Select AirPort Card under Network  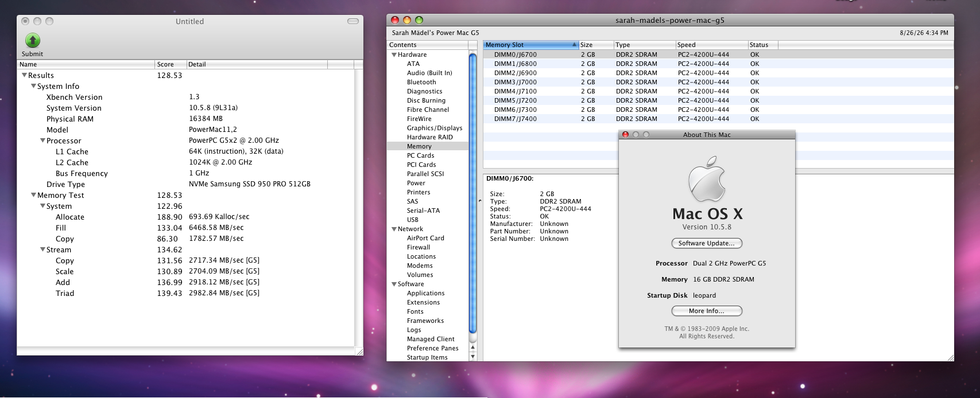pos(425,238)
